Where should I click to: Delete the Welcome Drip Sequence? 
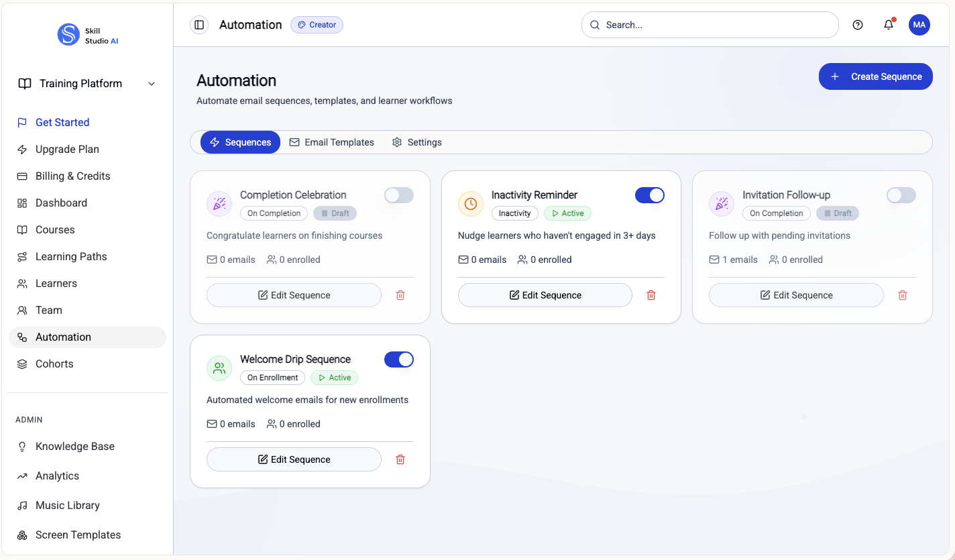point(400,459)
